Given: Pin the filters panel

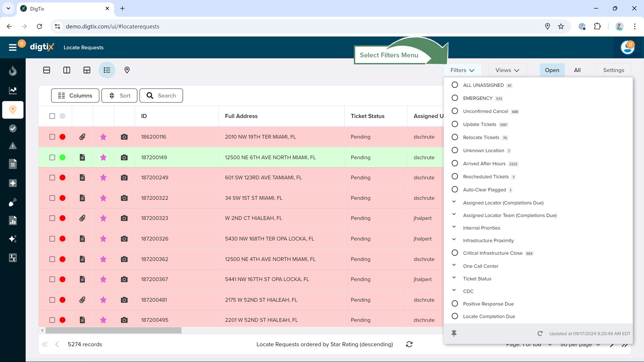Looking at the screenshot, I should [x=454, y=334].
